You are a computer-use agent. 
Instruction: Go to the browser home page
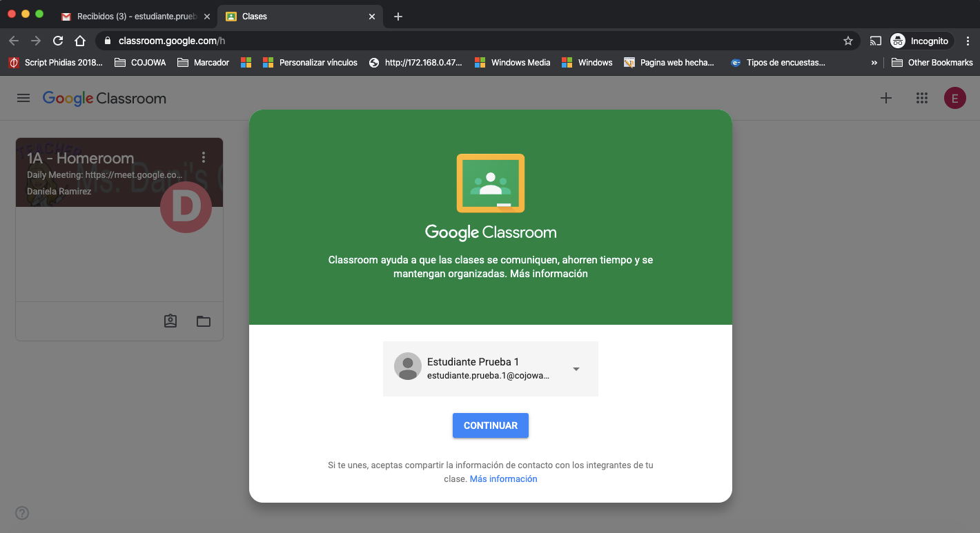click(x=80, y=41)
